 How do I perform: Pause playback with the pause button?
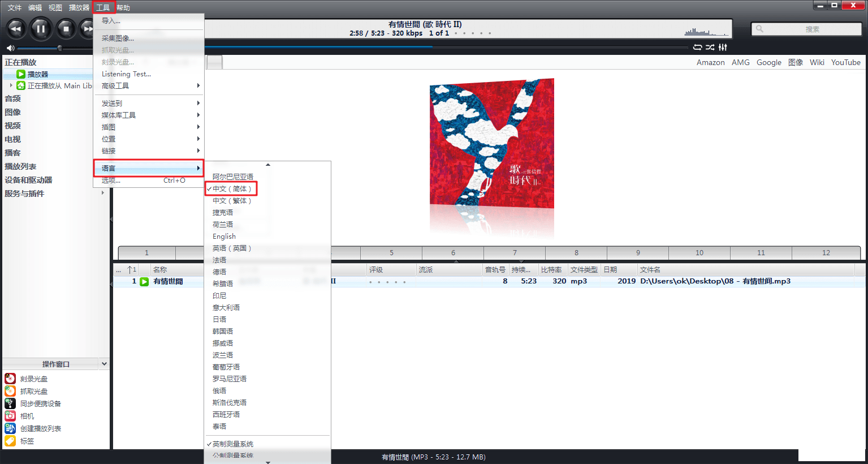click(x=41, y=29)
